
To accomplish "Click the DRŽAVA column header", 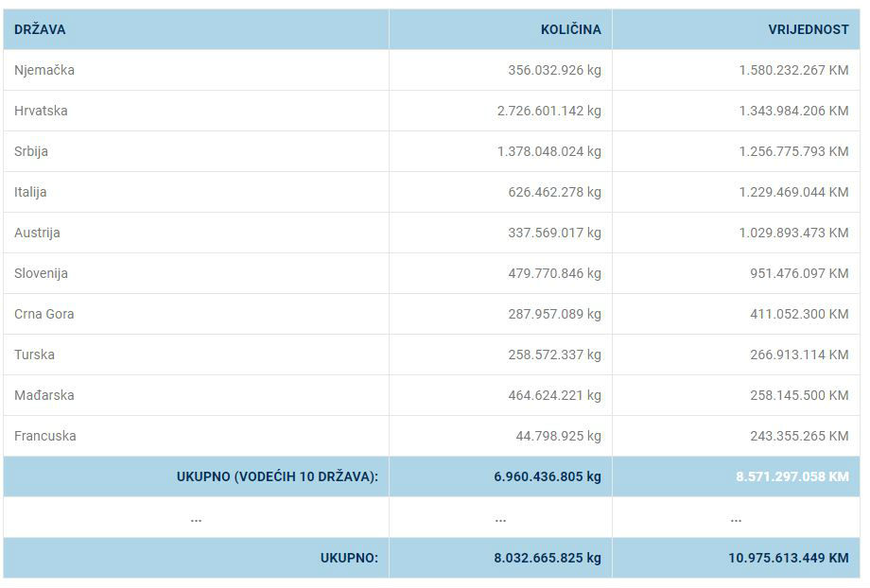I will (40, 29).
